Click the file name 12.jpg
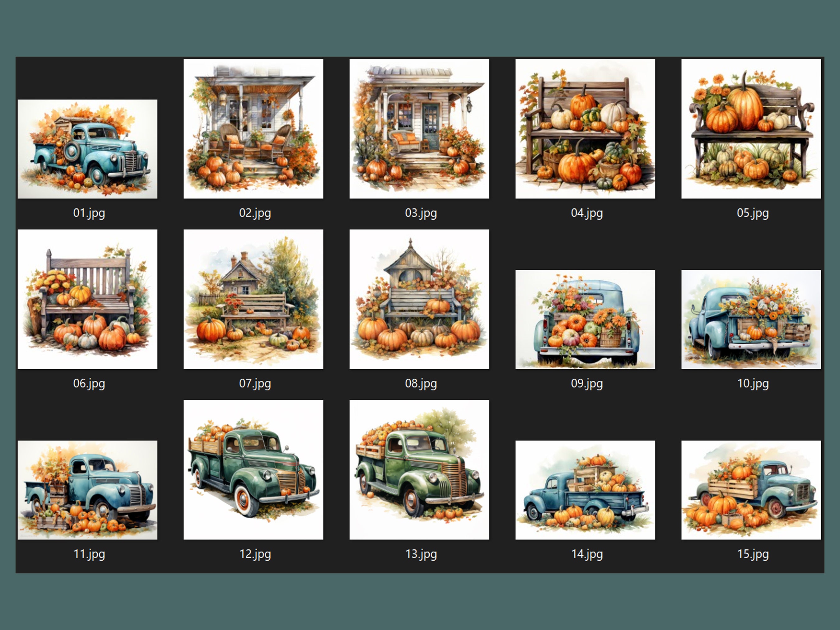840x630 pixels. pyautogui.click(x=255, y=554)
